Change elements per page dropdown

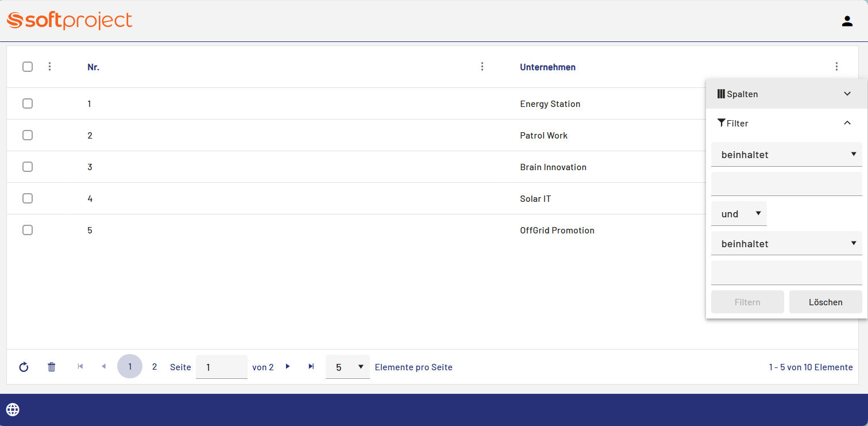pos(348,367)
